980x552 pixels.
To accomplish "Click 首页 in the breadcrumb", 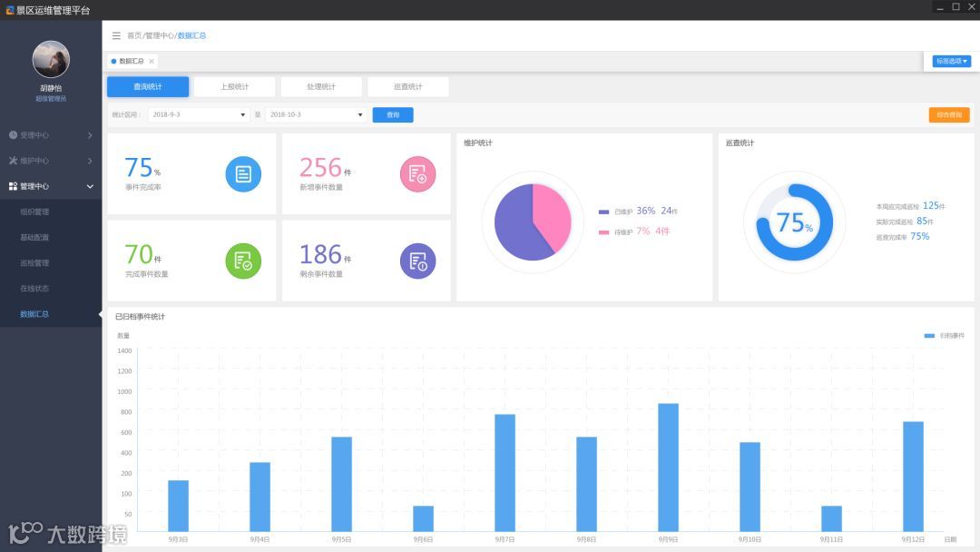I will point(134,35).
